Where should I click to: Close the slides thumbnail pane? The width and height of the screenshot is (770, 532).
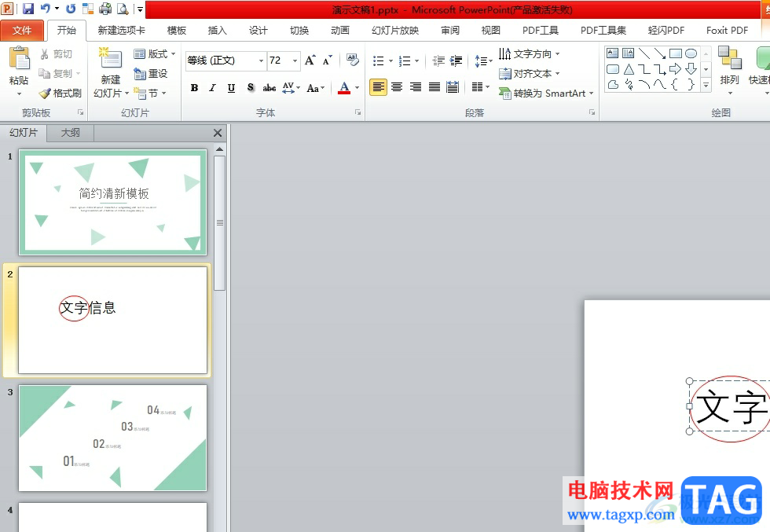click(x=218, y=133)
